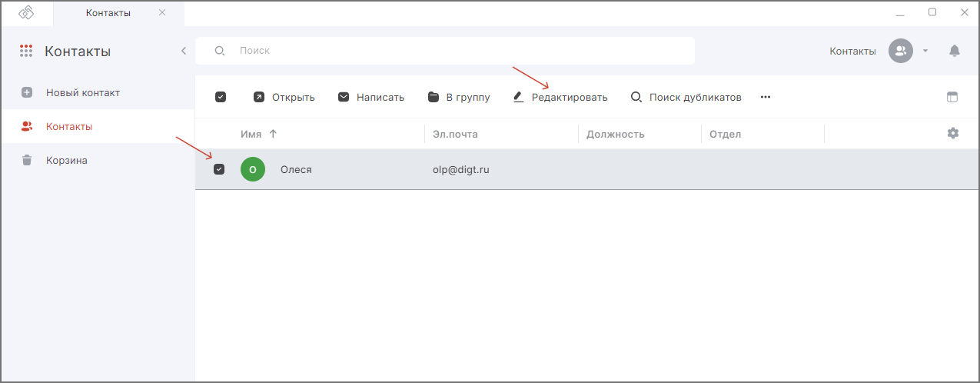Click the contact name Олеся
This screenshot has width=980, height=383.
(x=296, y=169)
